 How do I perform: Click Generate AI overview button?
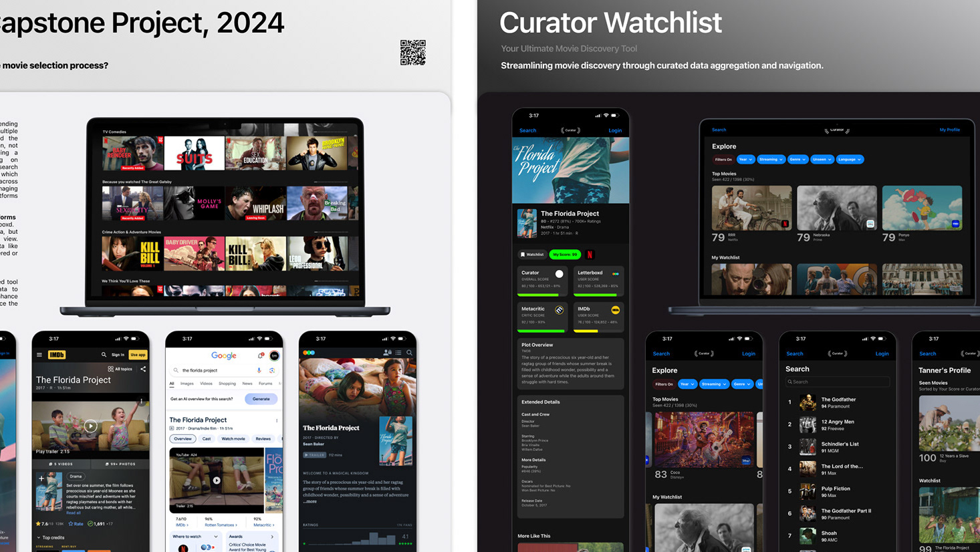(x=261, y=399)
